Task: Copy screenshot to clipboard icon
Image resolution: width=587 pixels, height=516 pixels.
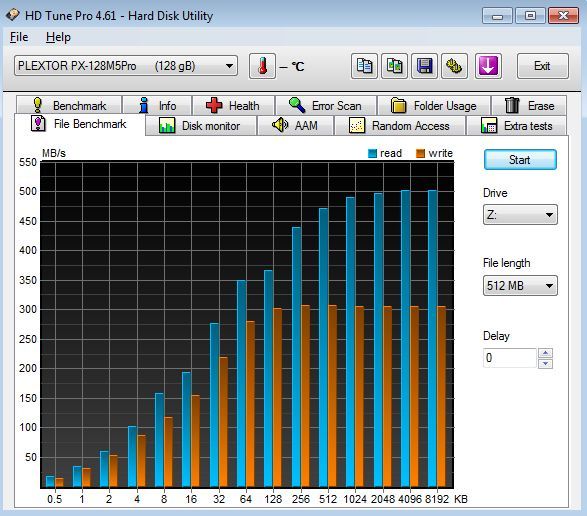Action: (394, 66)
